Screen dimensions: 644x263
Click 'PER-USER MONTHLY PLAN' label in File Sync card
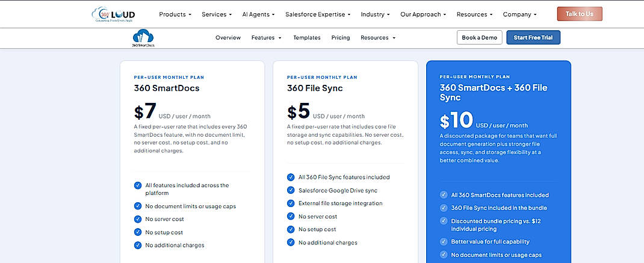click(x=322, y=77)
